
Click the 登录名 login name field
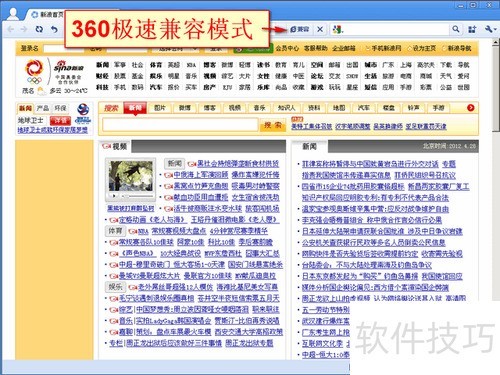(54, 49)
